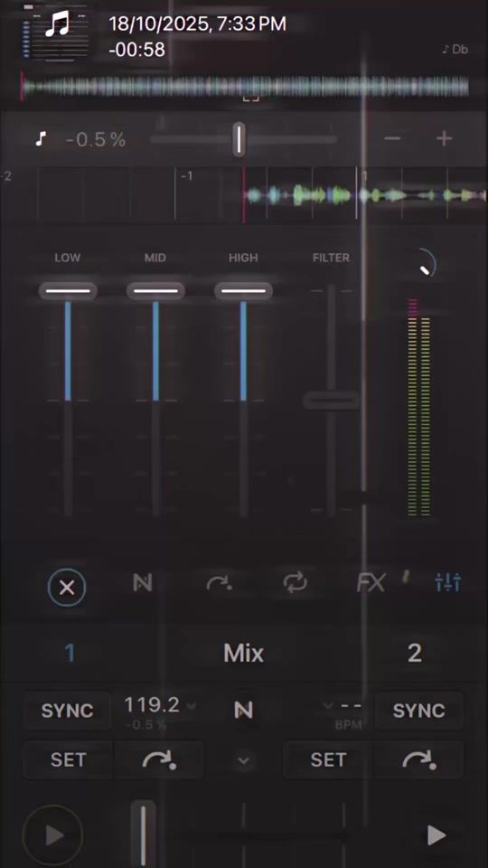
Task: Click the FILTER fader handle
Action: point(331,400)
